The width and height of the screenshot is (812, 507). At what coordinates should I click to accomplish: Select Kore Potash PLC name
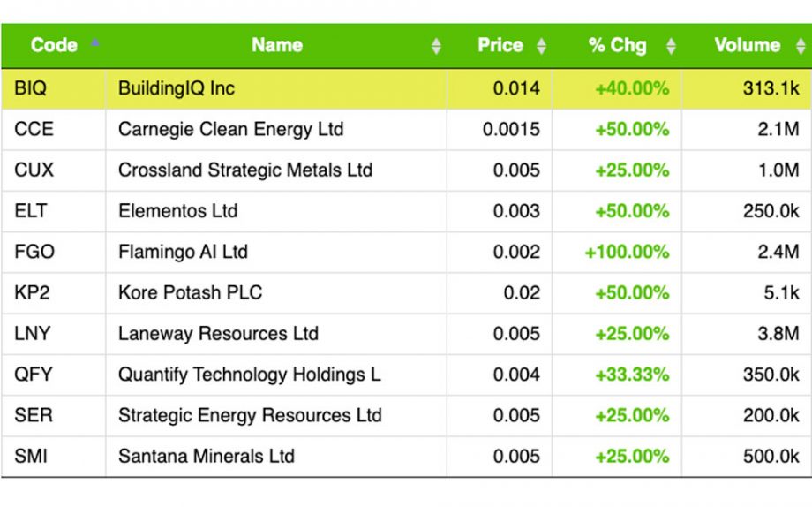(x=190, y=293)
